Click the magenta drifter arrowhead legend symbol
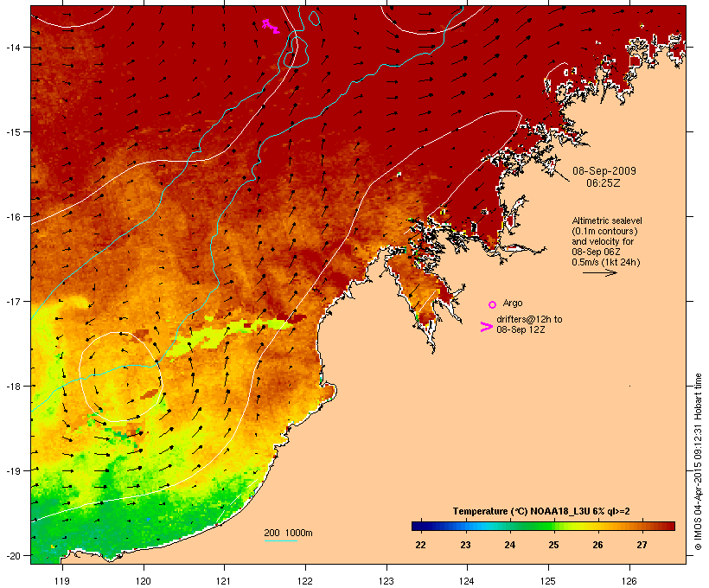709x588 pixels. pos(486,327)
